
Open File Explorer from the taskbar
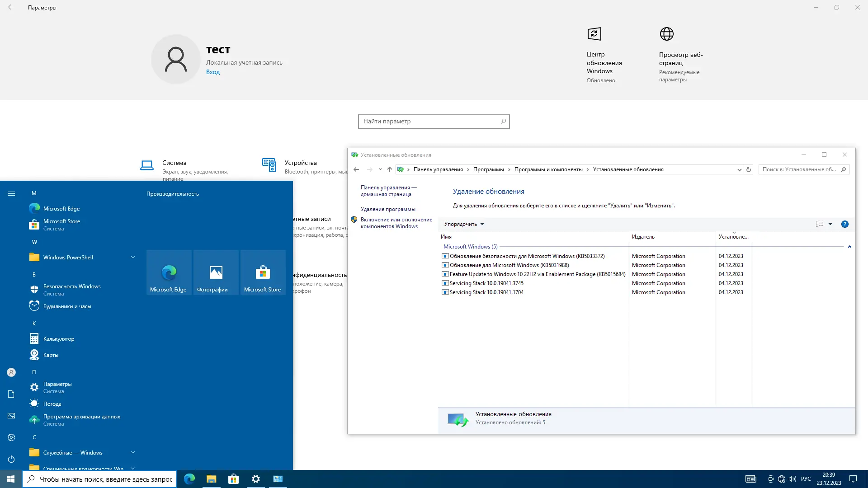pyautogui.click(x=211, y=479)
